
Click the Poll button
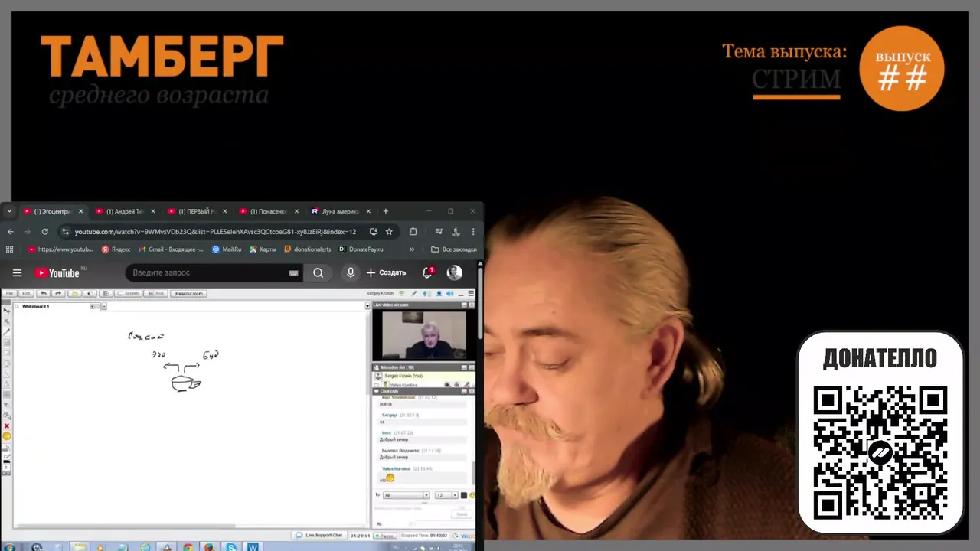coord(155,294)
